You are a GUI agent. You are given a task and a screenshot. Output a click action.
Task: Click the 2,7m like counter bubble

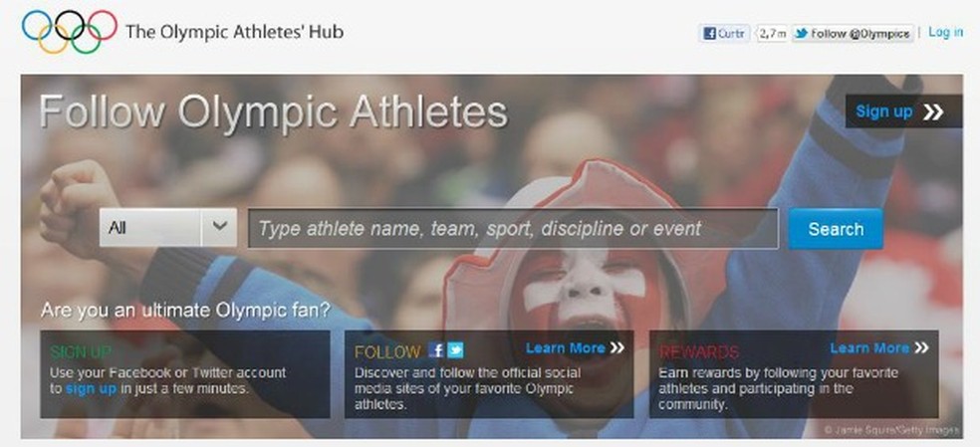[772, 34]
